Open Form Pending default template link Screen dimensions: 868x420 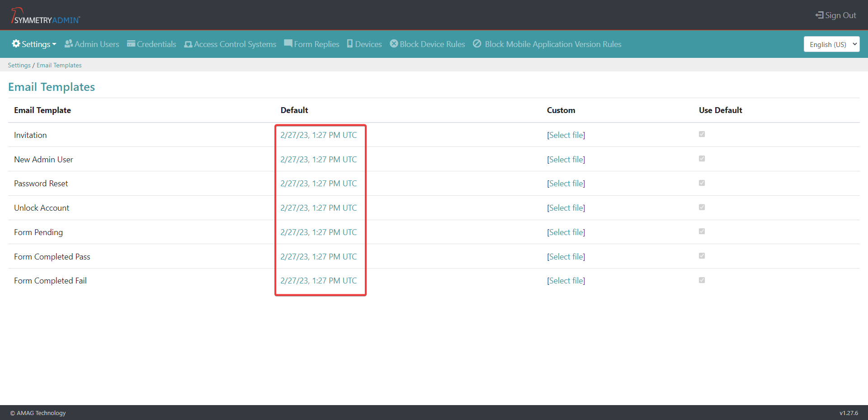click(319, 232)
